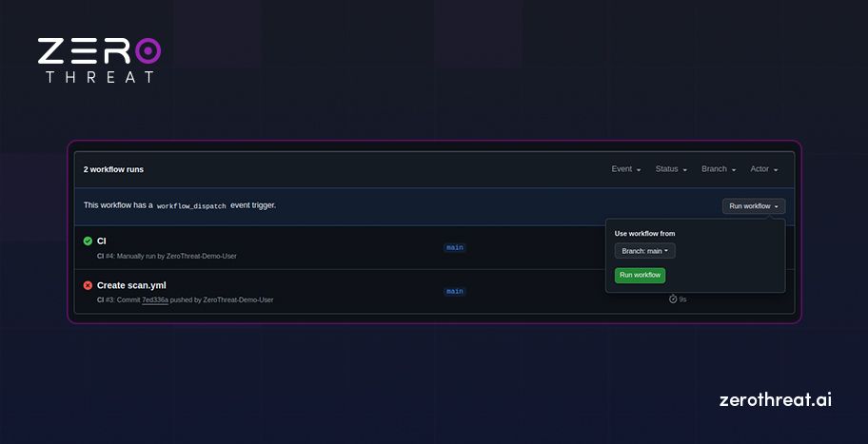This screenshot has height=444, width=868.
Task: Click the workflow_dispatch code text
Action: tap(191, 205)
